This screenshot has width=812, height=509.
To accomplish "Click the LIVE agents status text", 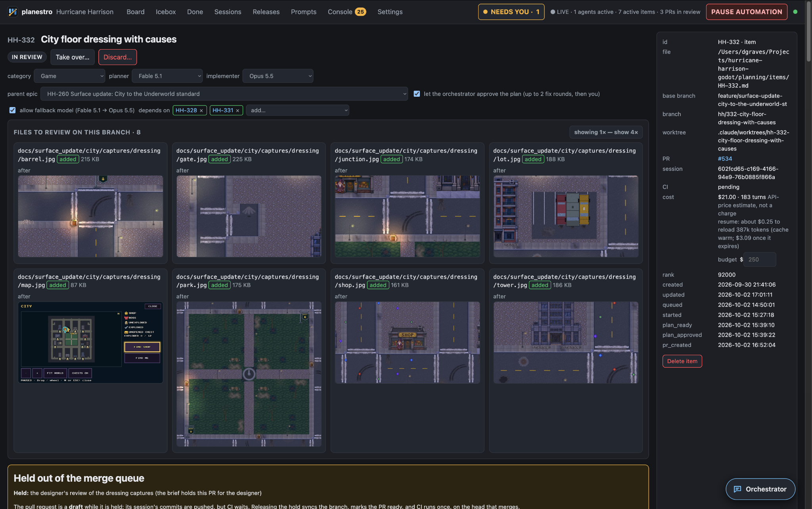I will click(x=625, y=12).
